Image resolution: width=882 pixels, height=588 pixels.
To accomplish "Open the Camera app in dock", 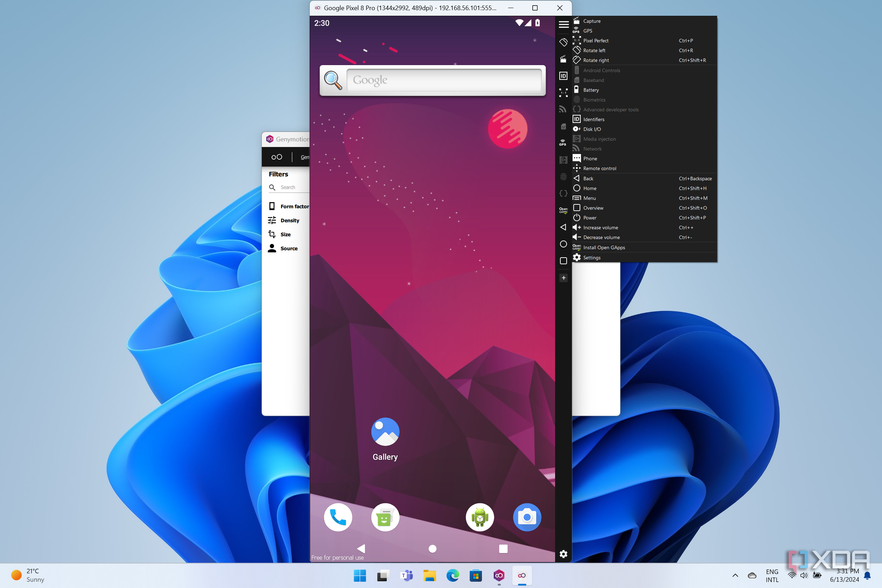I will coord(527,517).
